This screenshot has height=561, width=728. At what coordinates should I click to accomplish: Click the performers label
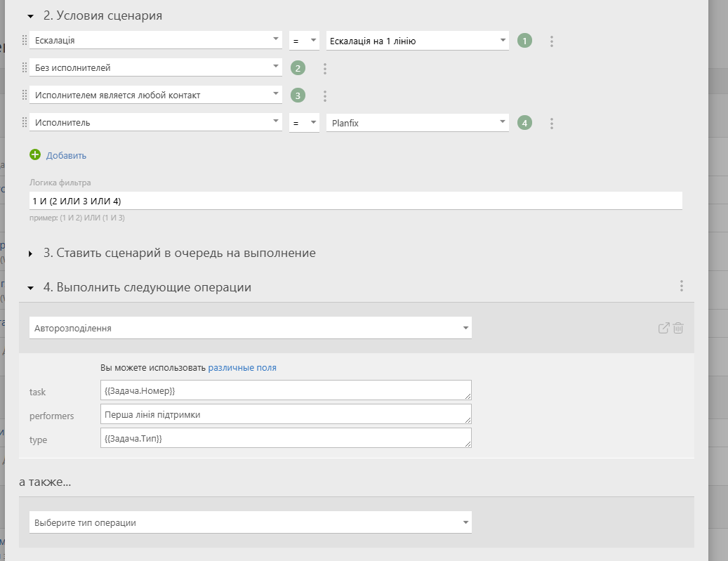click(x=51, y=416)
